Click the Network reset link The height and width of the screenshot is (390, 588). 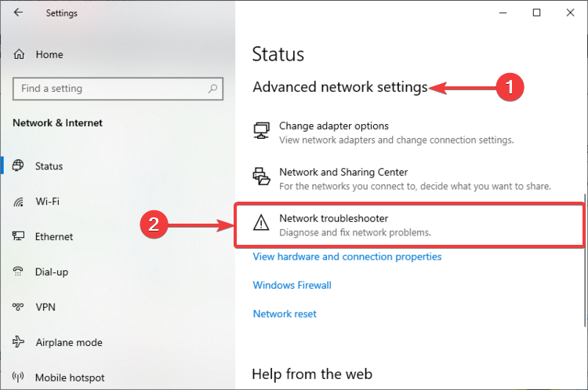coord(285,314)
